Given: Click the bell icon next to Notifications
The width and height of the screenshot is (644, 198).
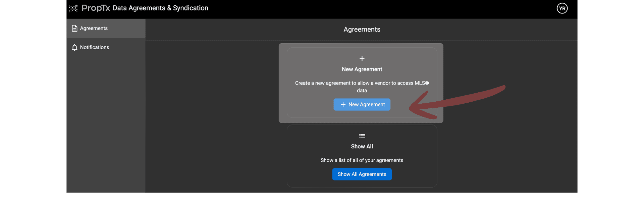Looking at the screenshot, I should (x=74, y=47).
